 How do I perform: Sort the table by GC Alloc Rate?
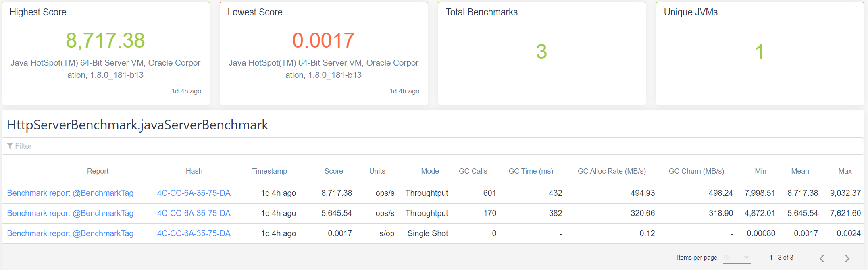pyautogui.click(x=611, y=171)
